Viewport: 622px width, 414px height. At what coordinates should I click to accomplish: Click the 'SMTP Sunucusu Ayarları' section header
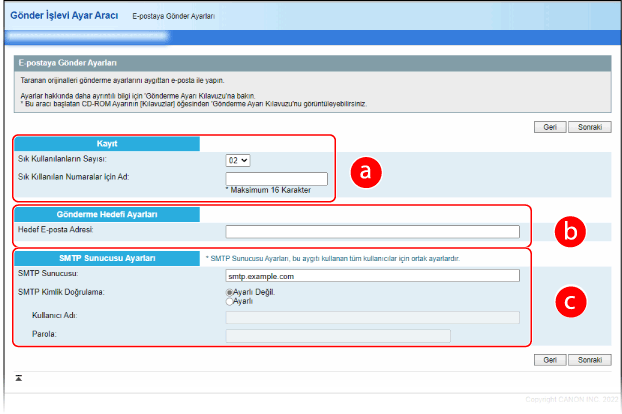tap(106, 258)
